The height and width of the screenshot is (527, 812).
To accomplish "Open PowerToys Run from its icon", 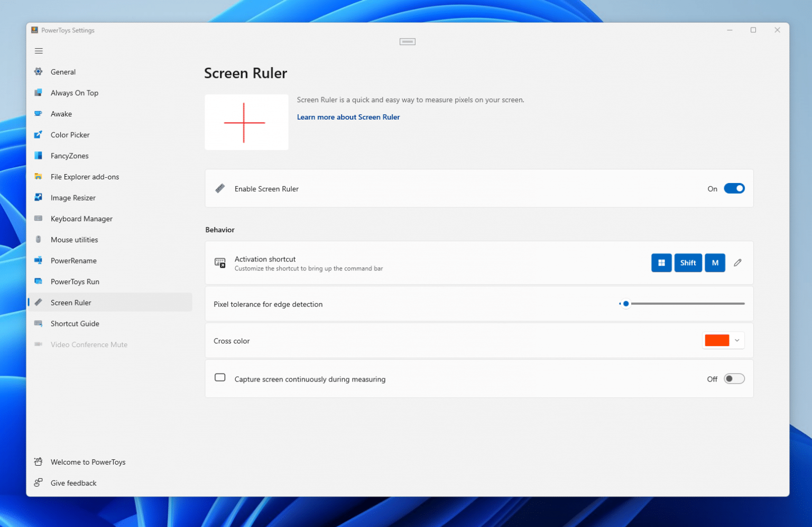I will point(39,281).
